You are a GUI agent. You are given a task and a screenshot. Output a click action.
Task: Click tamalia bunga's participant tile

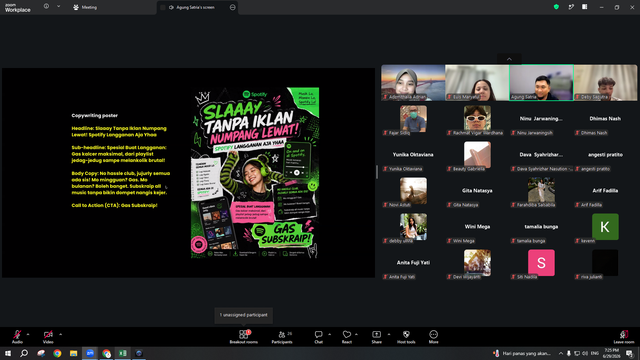pos(541,227)
